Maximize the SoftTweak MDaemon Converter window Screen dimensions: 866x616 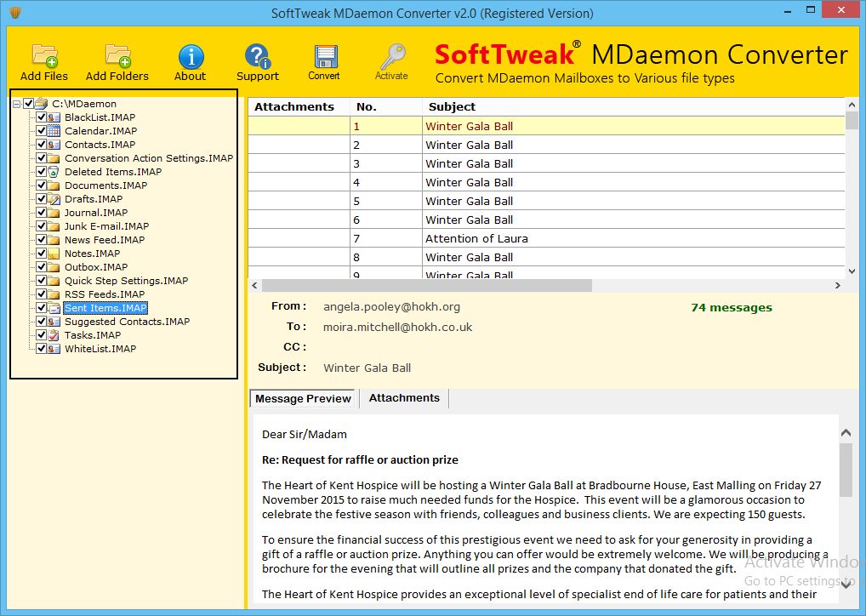(x=810, y=10)
